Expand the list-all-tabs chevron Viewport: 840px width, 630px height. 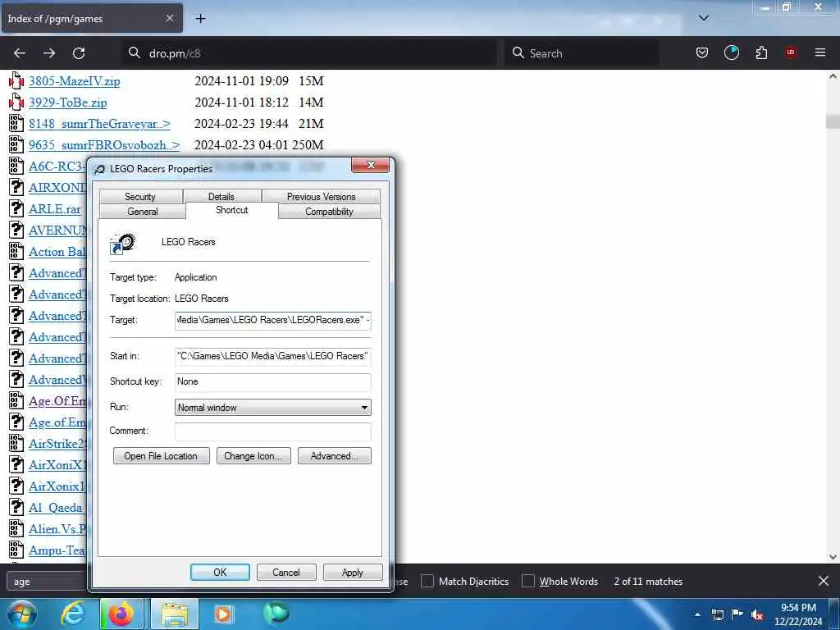point(703,18)
